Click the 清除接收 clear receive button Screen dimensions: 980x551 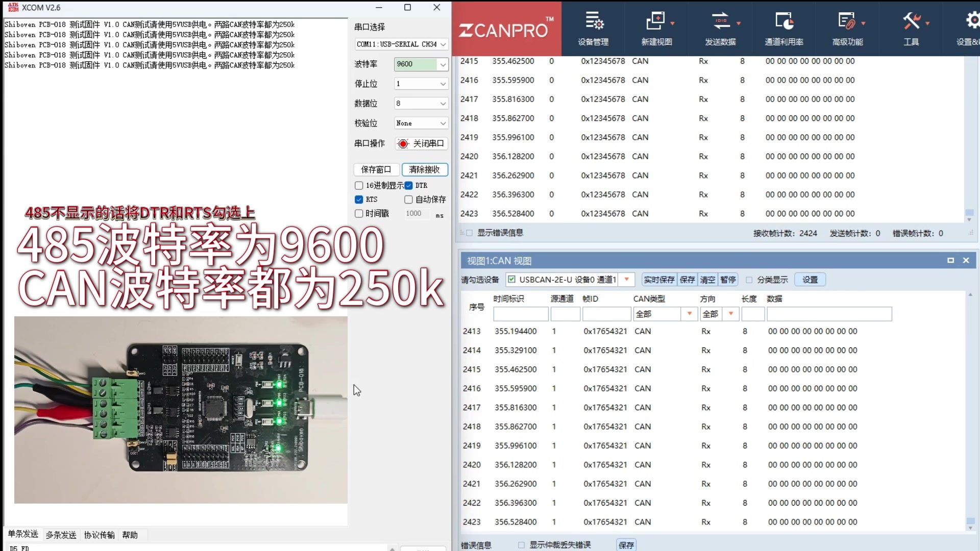tap(424, 169)
